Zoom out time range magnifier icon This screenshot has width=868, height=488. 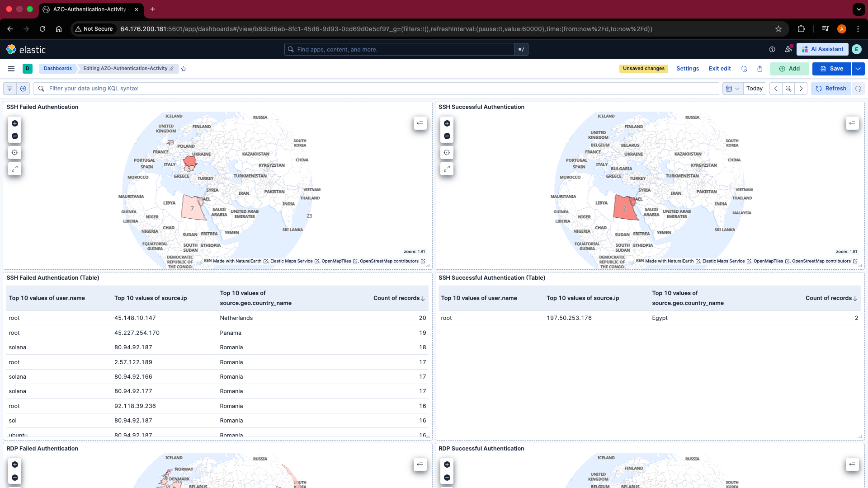point(788,89)
